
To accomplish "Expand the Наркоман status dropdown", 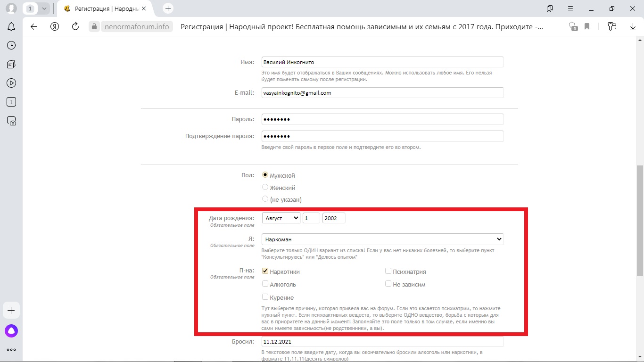I will (382, 239).
